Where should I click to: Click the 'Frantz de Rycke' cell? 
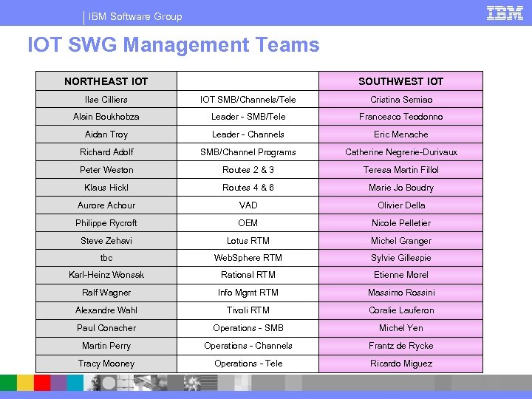tap(400, 346)
